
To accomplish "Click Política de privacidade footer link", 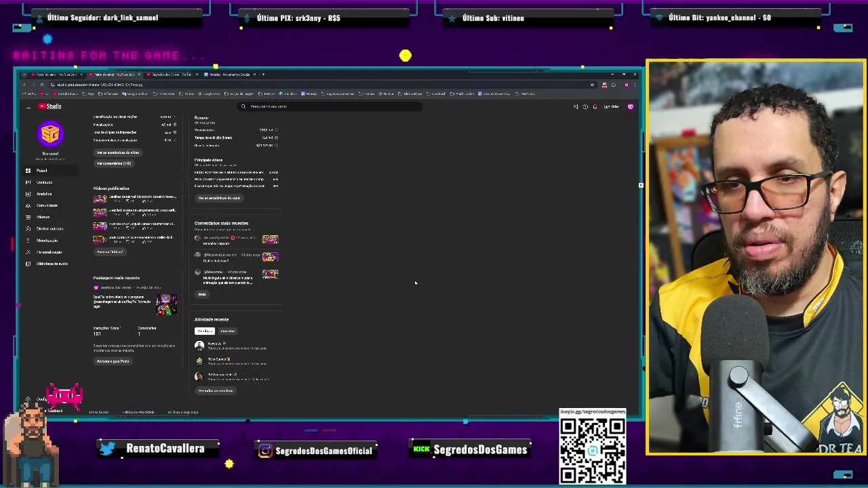I will coord(138,412).
